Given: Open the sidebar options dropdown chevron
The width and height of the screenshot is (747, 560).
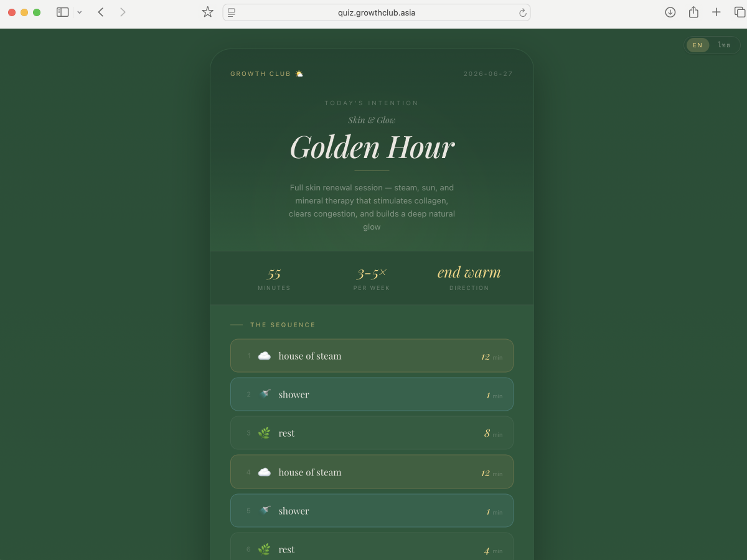Looking at the screenshot, I should [x=79, y=12].
